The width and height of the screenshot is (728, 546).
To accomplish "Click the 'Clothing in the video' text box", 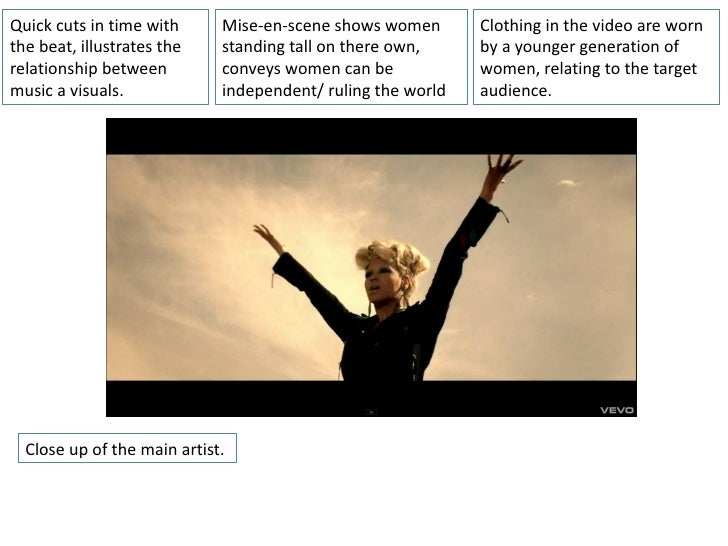I will coord(596,57).
